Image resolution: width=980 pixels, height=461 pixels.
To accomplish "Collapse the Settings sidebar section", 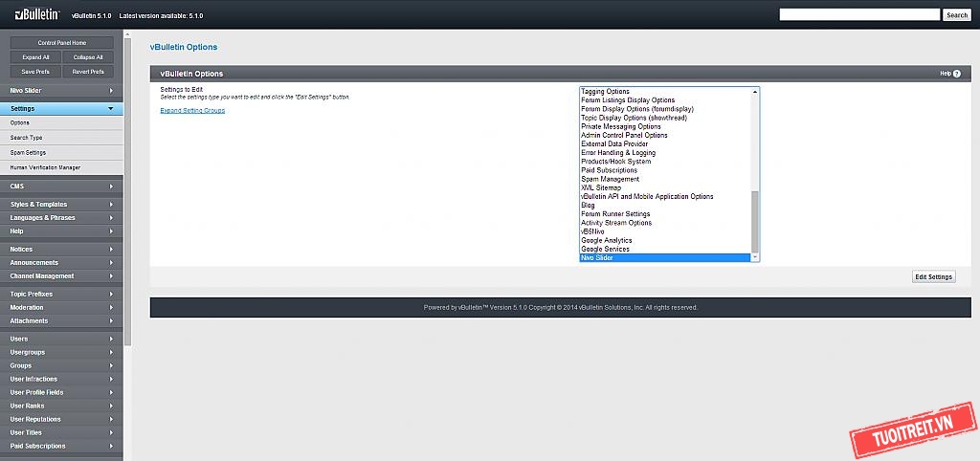I will (61, 109).
